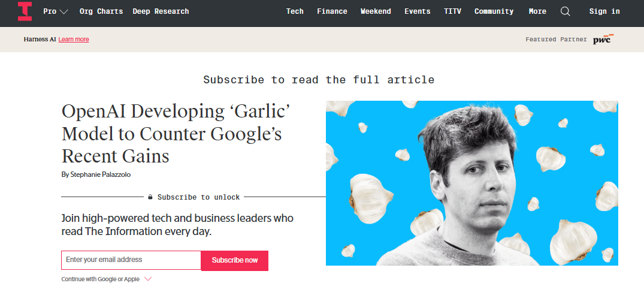
Task: Follow the Harness AI Learn more link
Action: [x=74, y=40]
